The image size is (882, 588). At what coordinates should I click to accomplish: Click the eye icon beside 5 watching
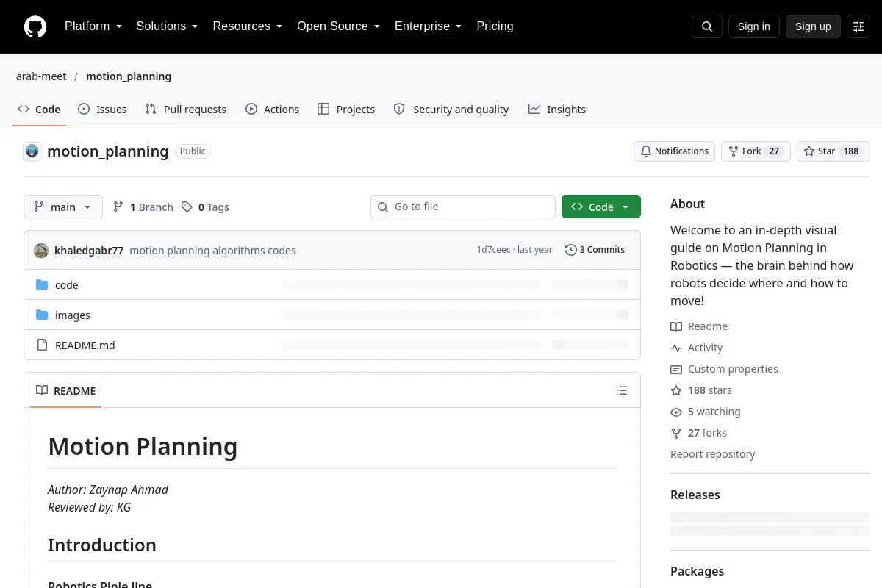[x=676, y=412]
